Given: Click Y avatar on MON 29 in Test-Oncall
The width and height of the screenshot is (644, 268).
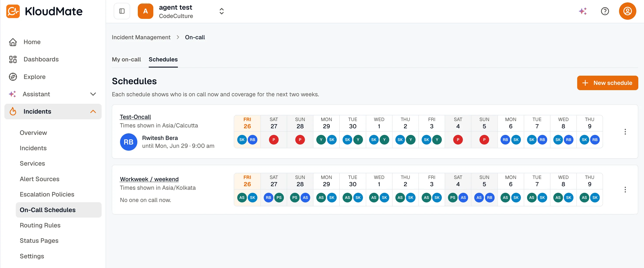Looking at the screenshot, I should pyautogui.click(x=321, y=140).
